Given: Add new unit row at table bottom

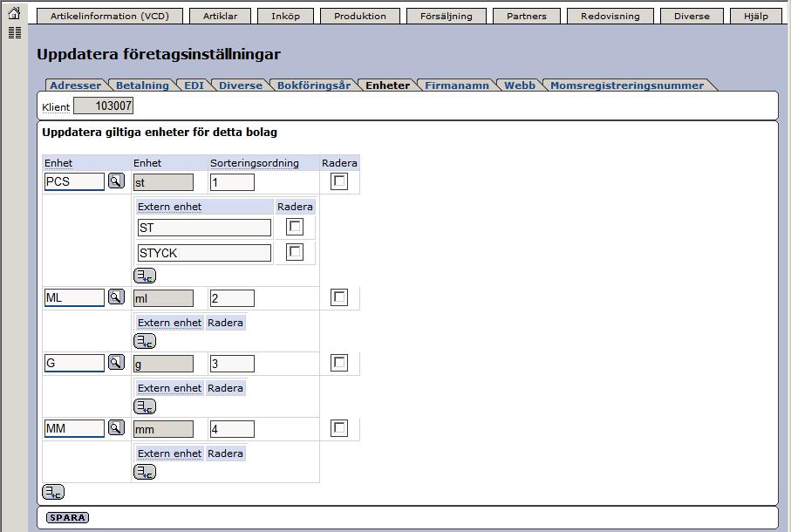Looking at the screenshot, I should point(53,492).
